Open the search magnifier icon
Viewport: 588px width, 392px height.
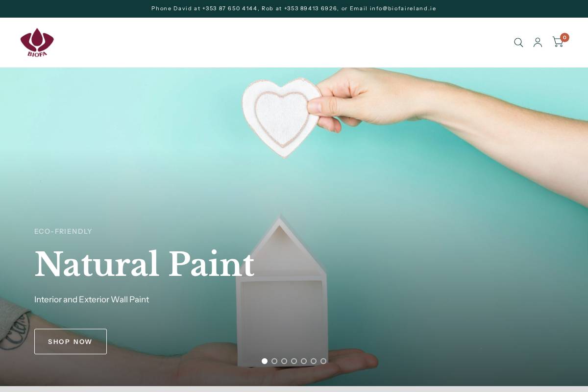518,43
